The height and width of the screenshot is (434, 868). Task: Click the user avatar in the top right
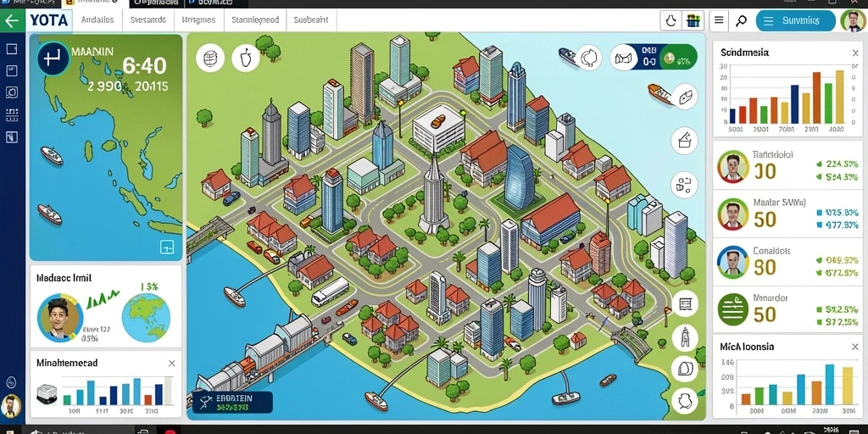[x=853, y=21]
